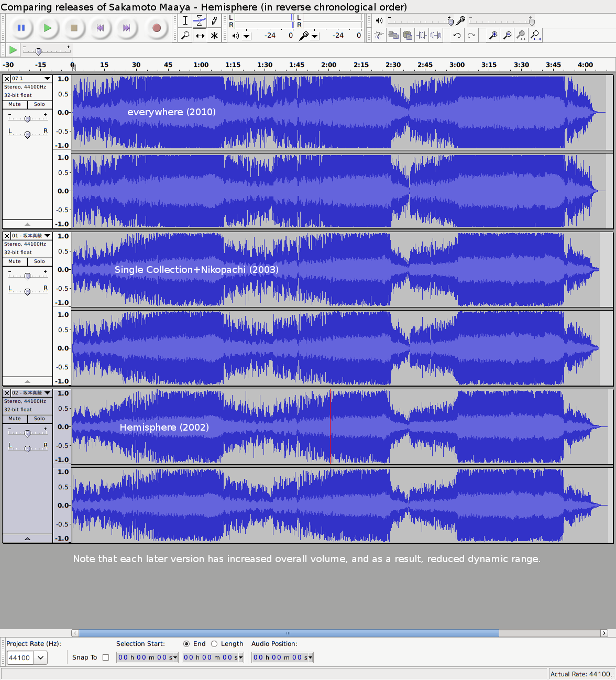Pause playback with the Pause button
The height and width of the screenshot is (680, 616).
pos(21,28)
